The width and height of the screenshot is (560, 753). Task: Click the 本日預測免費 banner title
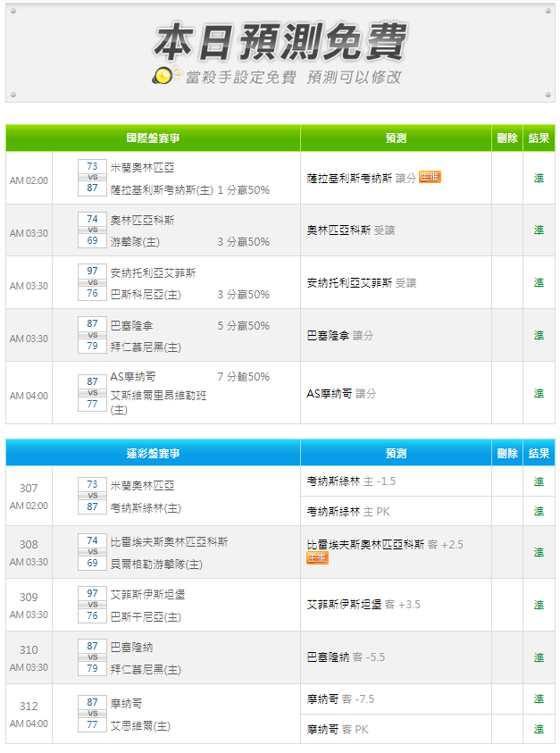(x=280, y=42)
